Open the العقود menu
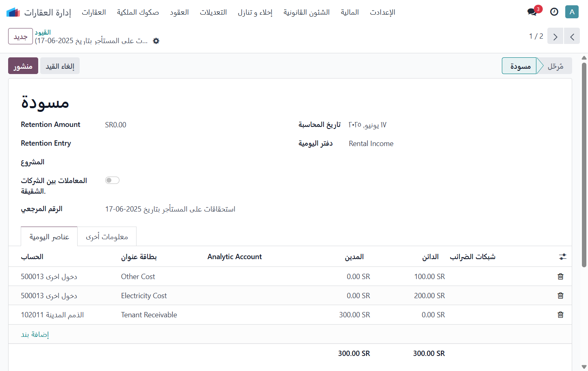The width and height of the screenshot is (588, 371). coord(179,12)
